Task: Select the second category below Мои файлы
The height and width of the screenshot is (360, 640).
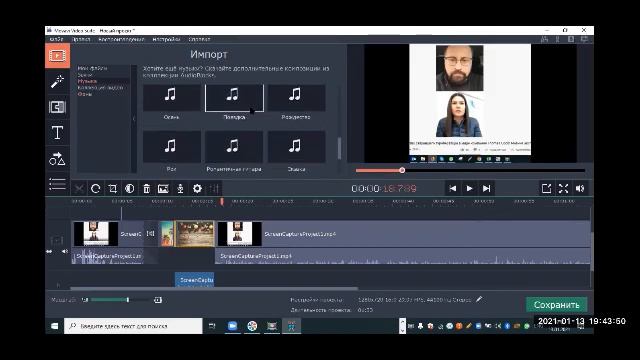Action: click(85, 75)
